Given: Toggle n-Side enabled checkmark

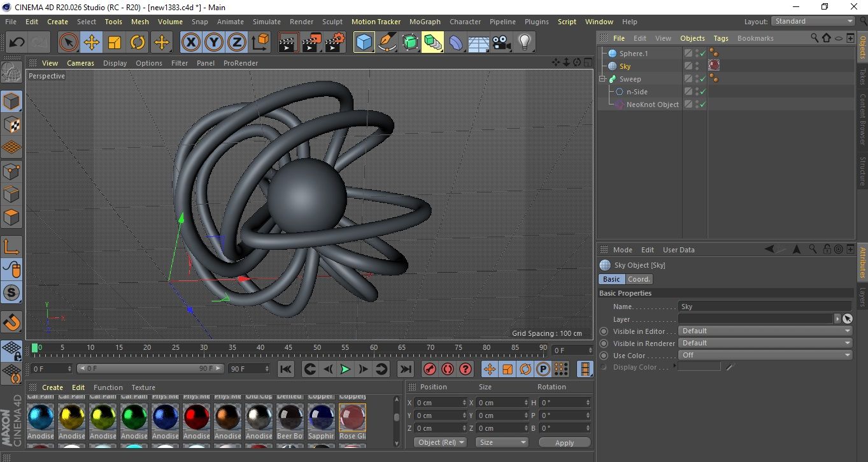Looking at the screenshot, I should [x=702, y=92].
